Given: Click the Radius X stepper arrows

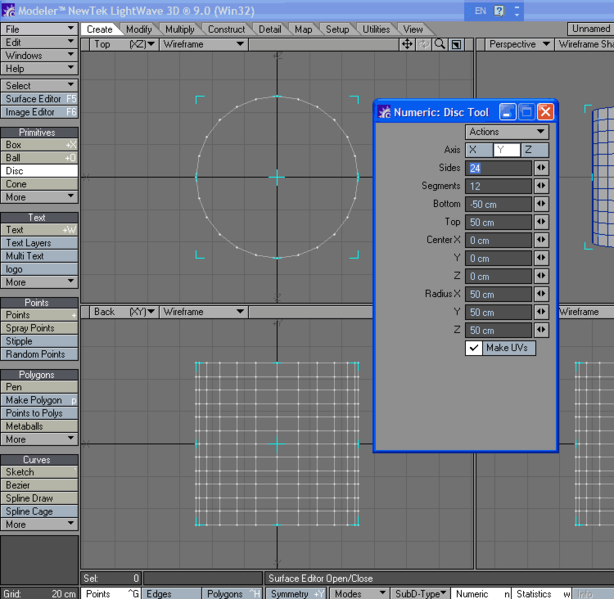Looking at the screenshot, I should point(541,294).
